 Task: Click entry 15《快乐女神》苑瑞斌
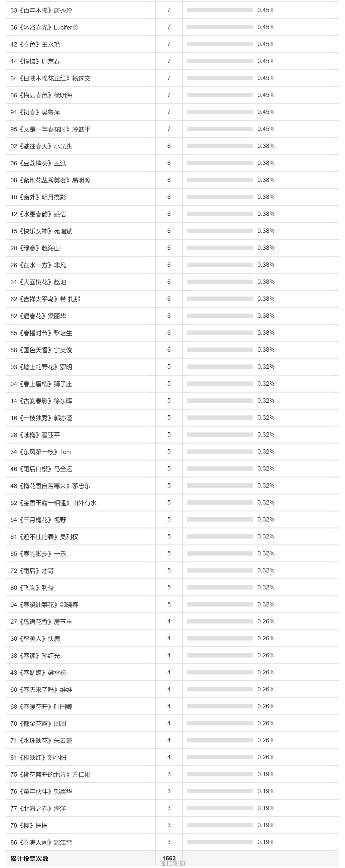[41, 231]
